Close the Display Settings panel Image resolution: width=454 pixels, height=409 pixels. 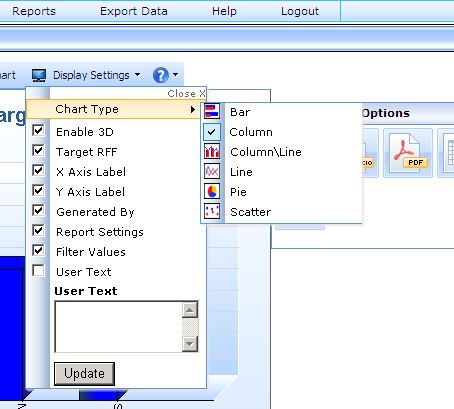pos(186,94)
